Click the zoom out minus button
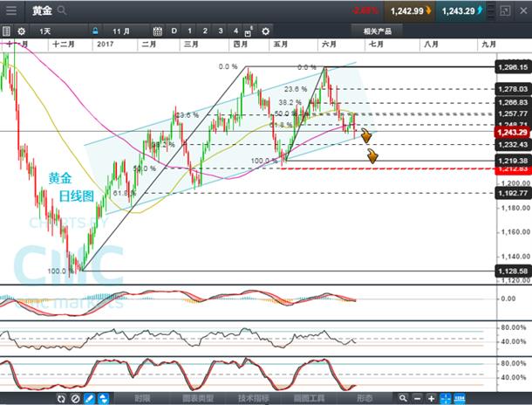The width and height of the screenshot is (532, 405). click(x=418, y=399)
